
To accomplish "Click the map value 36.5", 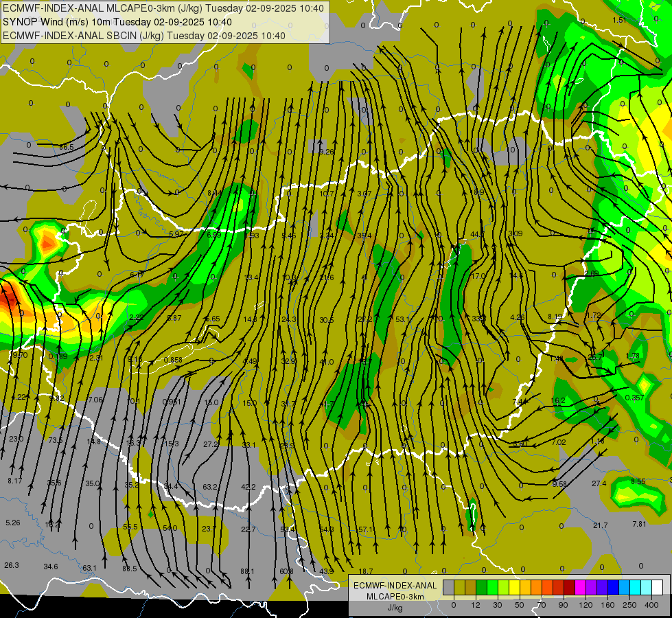I will [x=67, y=147].
